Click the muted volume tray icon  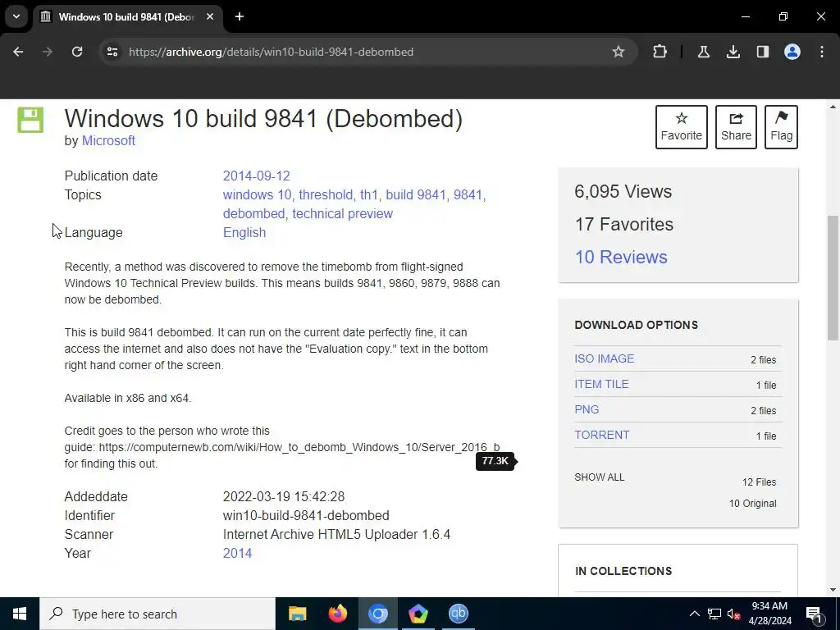(x=734, y=614)
